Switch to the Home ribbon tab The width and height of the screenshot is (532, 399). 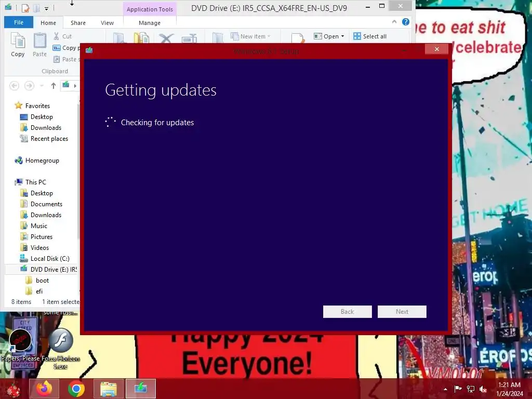48,23
